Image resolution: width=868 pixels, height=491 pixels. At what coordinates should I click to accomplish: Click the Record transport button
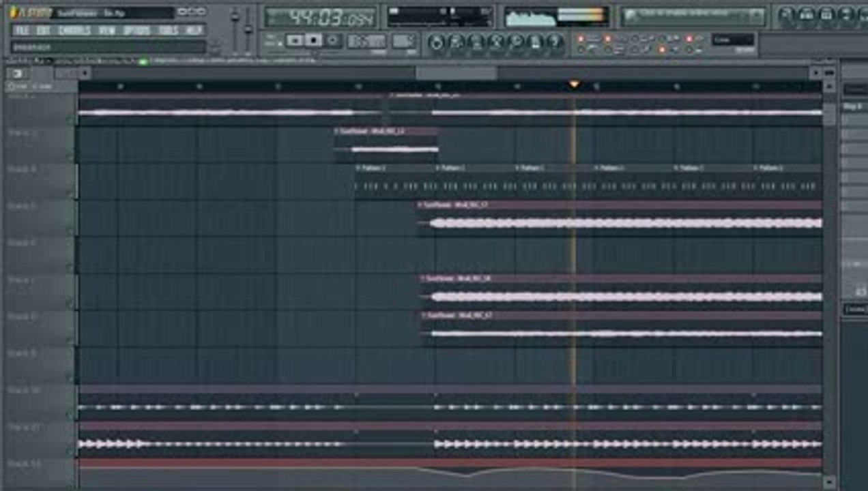tap(333, 41)
